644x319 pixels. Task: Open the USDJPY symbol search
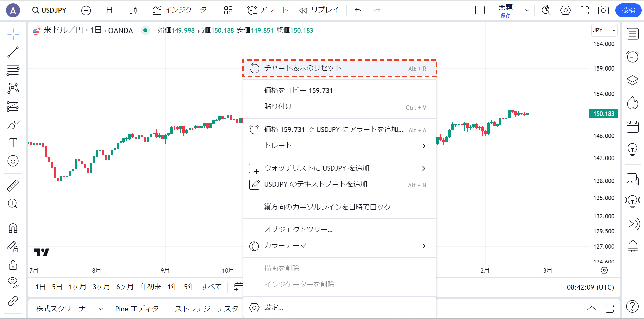(49, 10)
